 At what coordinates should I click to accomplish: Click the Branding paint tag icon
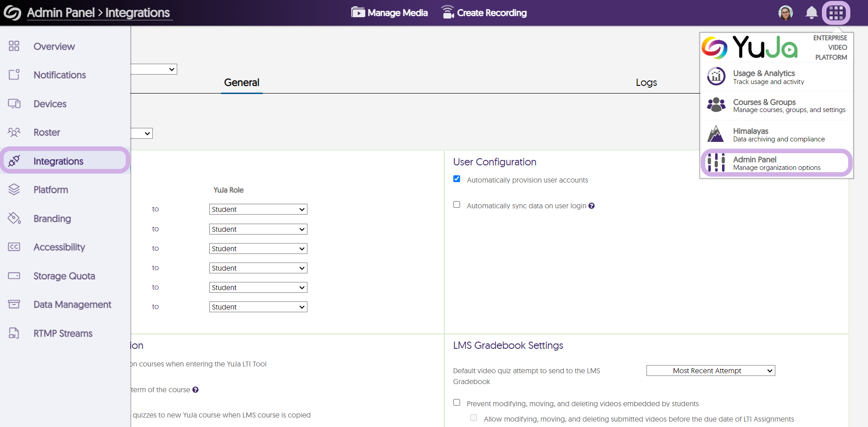click(x=14, y=218)
